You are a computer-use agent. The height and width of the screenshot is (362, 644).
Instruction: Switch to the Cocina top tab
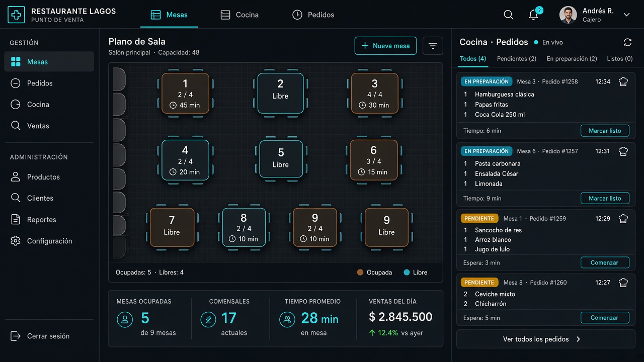click(x=239, y=15)
